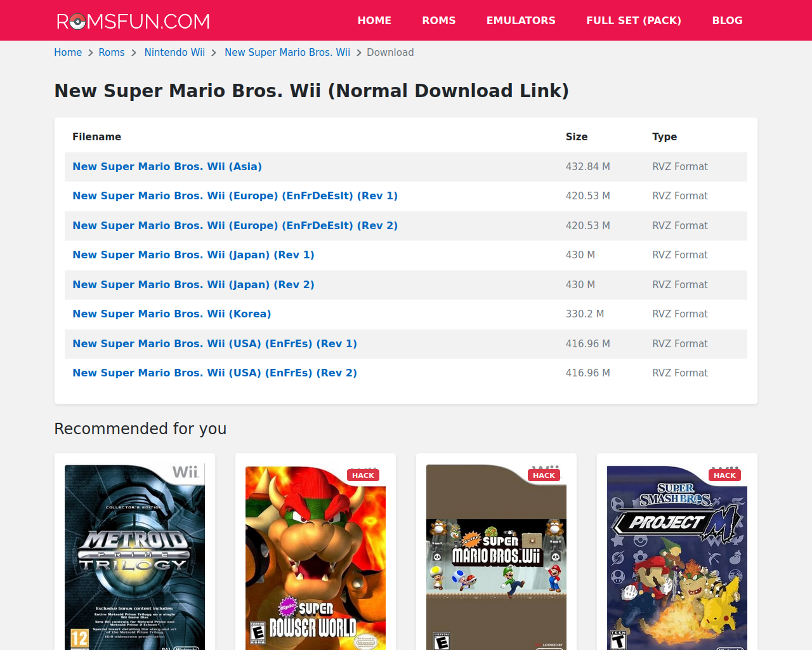Open the Super Mario Bros. Wii hack thumbnail
The height and width of the screenshot is (650, 812).
(x=496, y=557)
